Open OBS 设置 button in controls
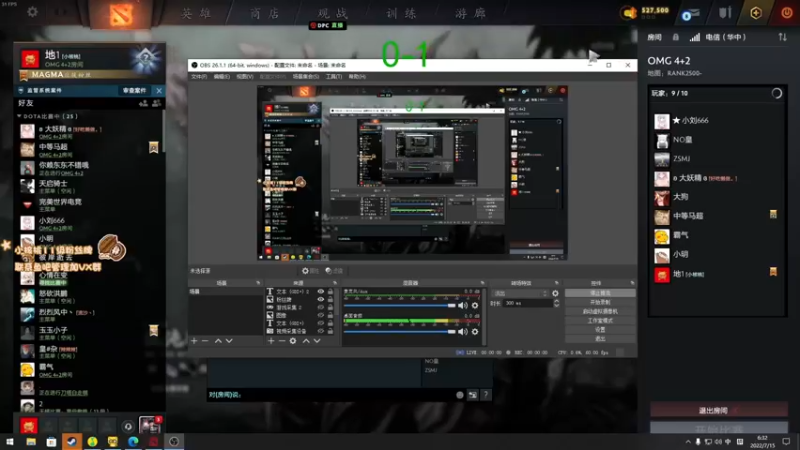This screenshot has height=450, width=800. tap(600, 330)
